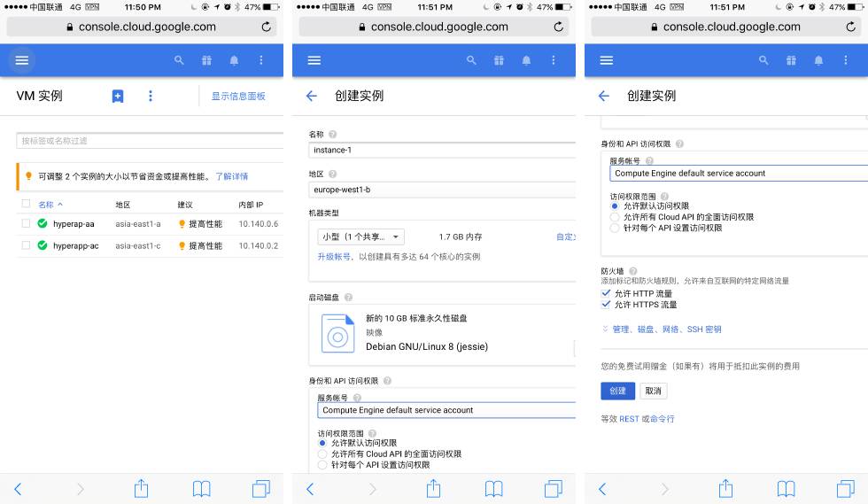Click the 取消 button
Image resolution: width=868 pixels, height=504 pixels.
[x=654, y=391]
